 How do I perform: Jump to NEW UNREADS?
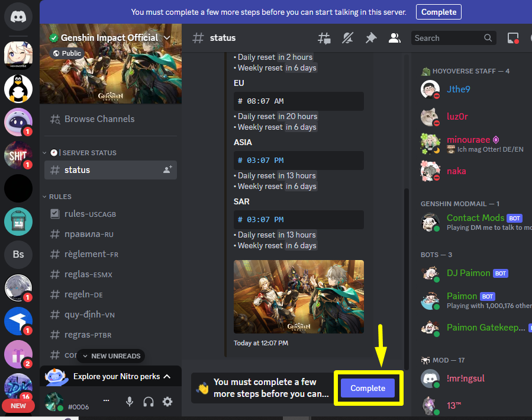click(111, 356)
